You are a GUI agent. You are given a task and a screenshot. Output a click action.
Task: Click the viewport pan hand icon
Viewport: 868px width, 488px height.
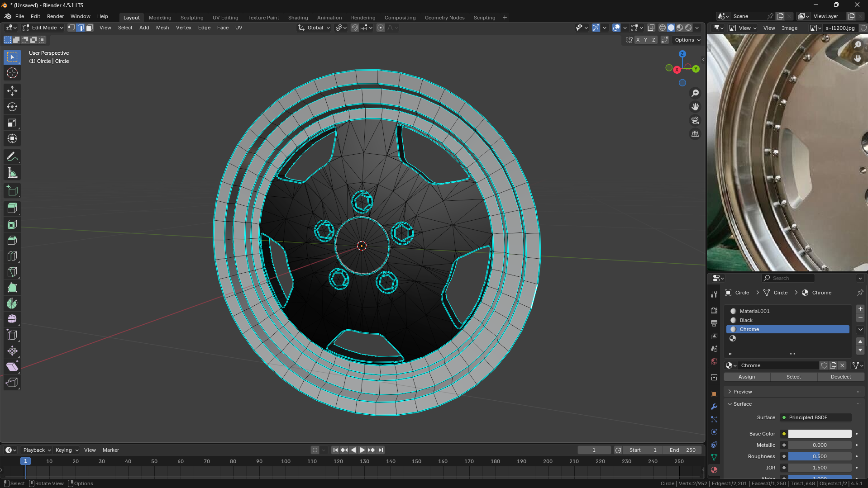coord(695,107)
